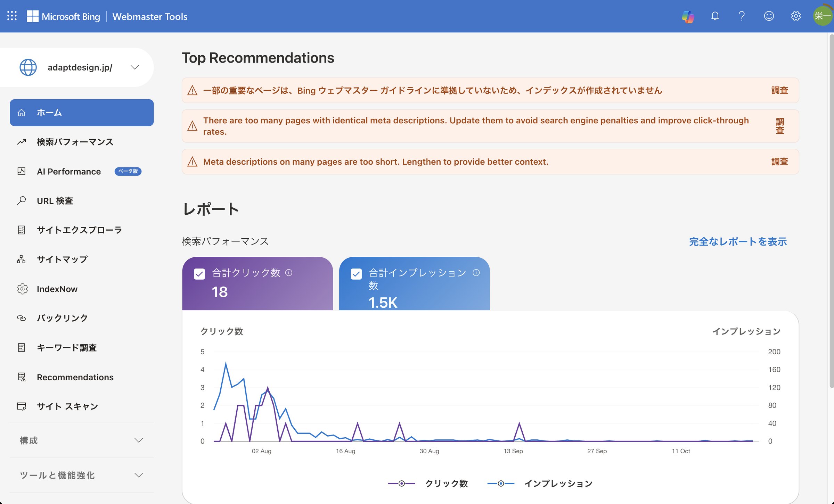Toggle the インプレッション legend entry
The image size is (834, 504).
point(540,484)
